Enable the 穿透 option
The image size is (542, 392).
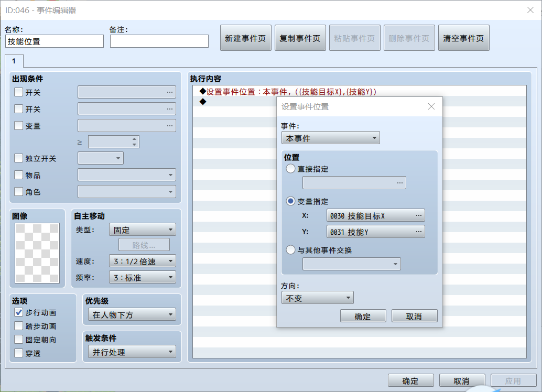pyautogui.click(x=19, y=353)
